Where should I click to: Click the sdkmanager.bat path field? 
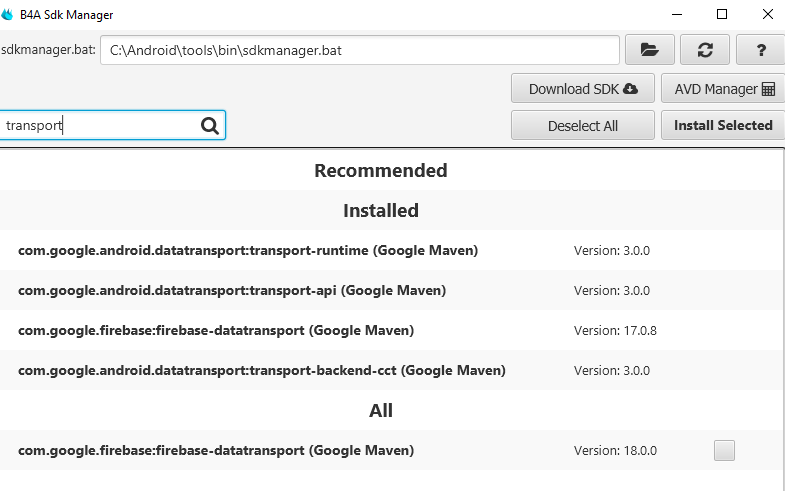point(360,49)
